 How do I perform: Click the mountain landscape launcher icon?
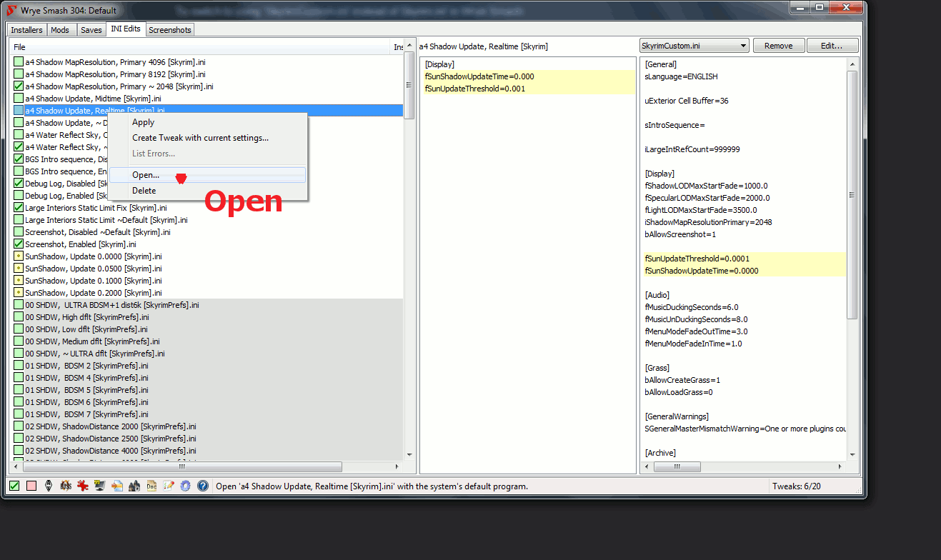134,486
